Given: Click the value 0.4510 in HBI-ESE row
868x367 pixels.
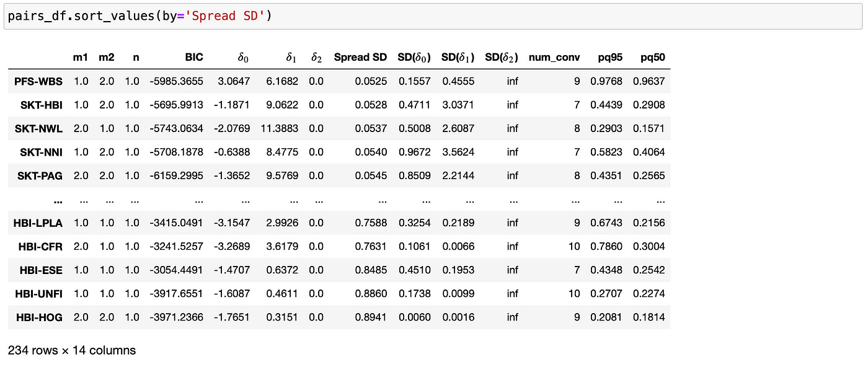Looking at the screenshot, I should coord(414,270).
